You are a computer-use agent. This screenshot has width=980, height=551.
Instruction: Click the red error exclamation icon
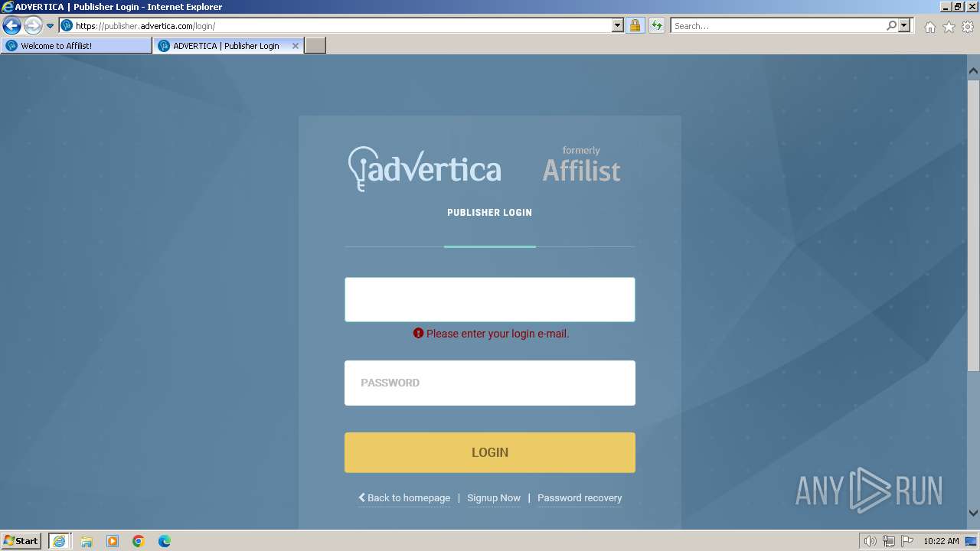point(418,334)
